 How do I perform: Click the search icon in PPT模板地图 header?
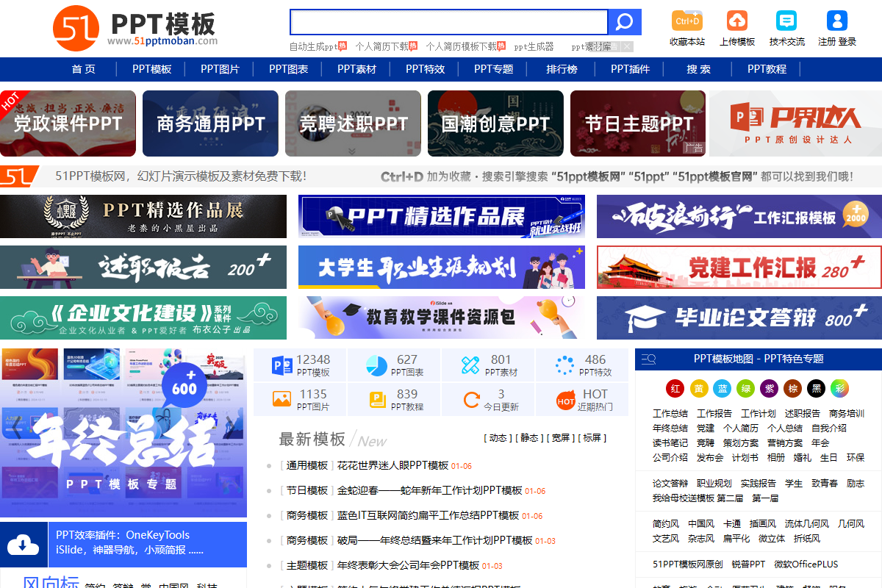(648, 359)
